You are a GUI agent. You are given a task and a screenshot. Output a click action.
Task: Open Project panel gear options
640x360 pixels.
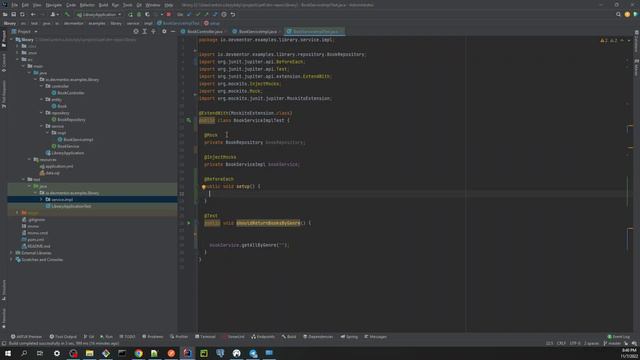point(164,31)
